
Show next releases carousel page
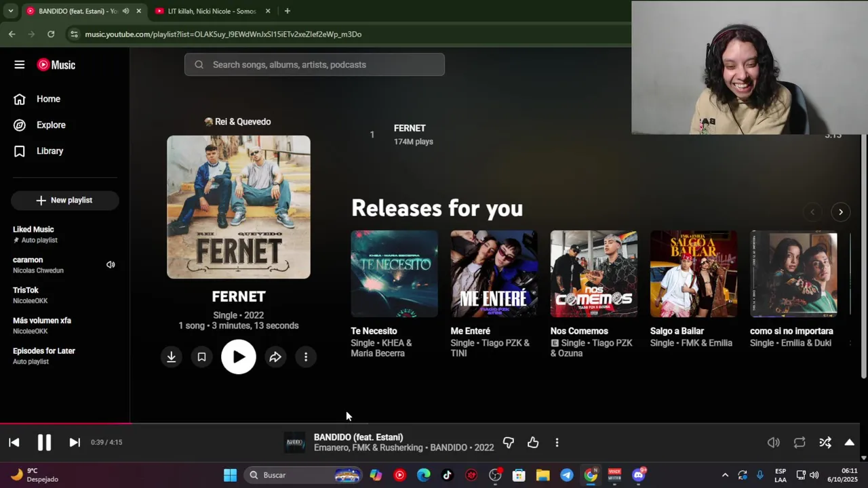pos(840,212)
